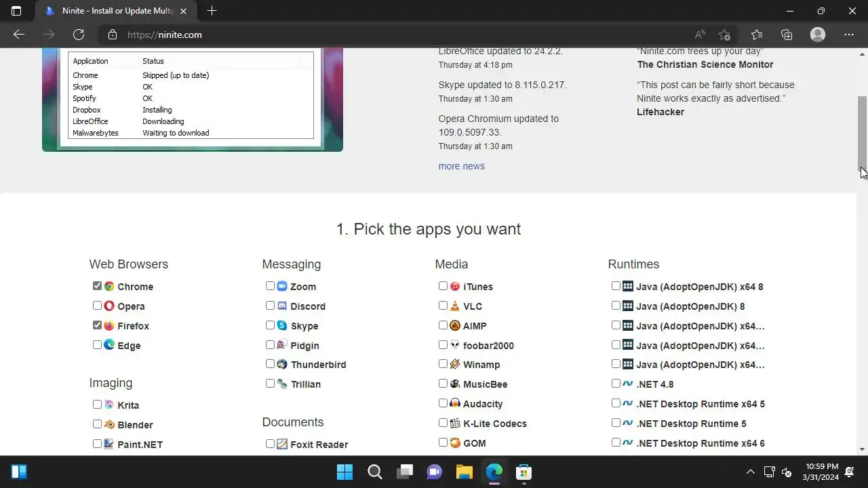Click the Krita app icon
The width and height of the screenshot is (868, 488).
(x=109, y=405)
